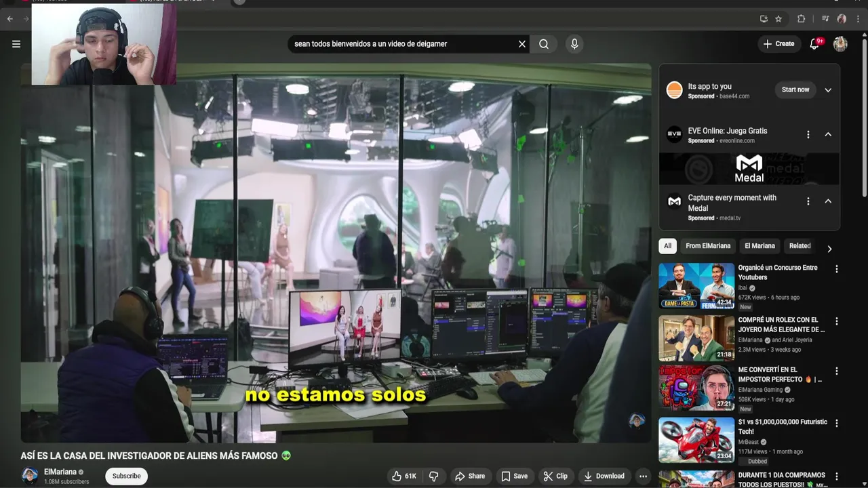Open options for COMPRÉ UN ROLEX video
The height and width of the screenshot is (488, 868).
[x=836, y=321]
